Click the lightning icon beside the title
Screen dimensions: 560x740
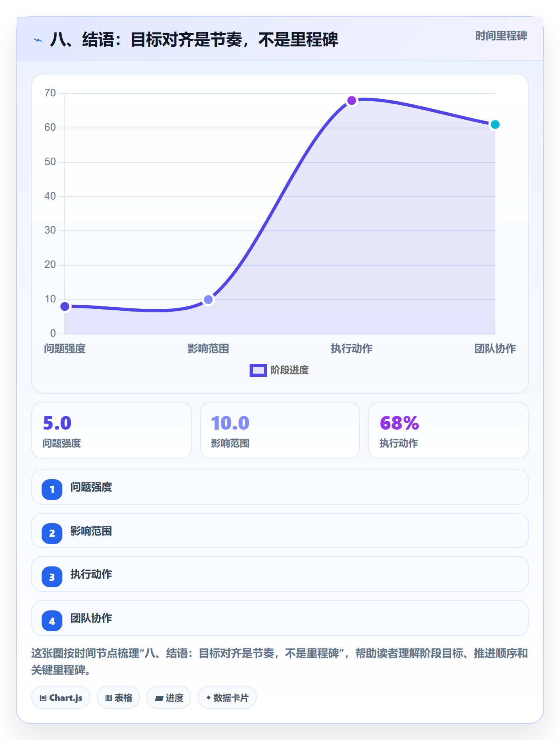[38, 40]
